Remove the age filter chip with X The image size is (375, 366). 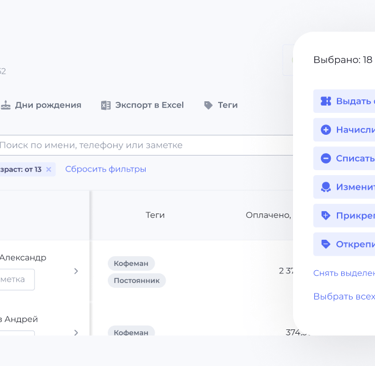(x=49, y=169)
